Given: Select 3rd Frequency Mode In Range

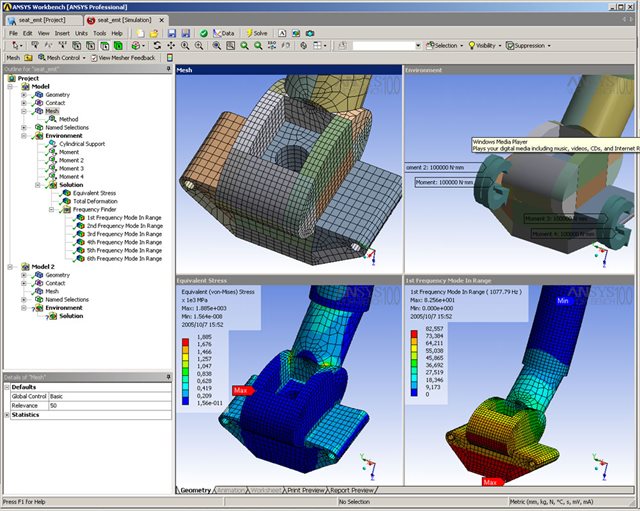Looking at the screenshot, I should [124, 234].
